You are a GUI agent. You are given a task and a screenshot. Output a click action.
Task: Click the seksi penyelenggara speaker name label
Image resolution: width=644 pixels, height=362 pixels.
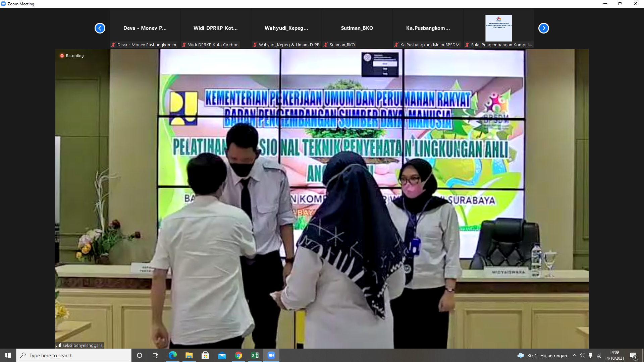(x=83, y=345)
